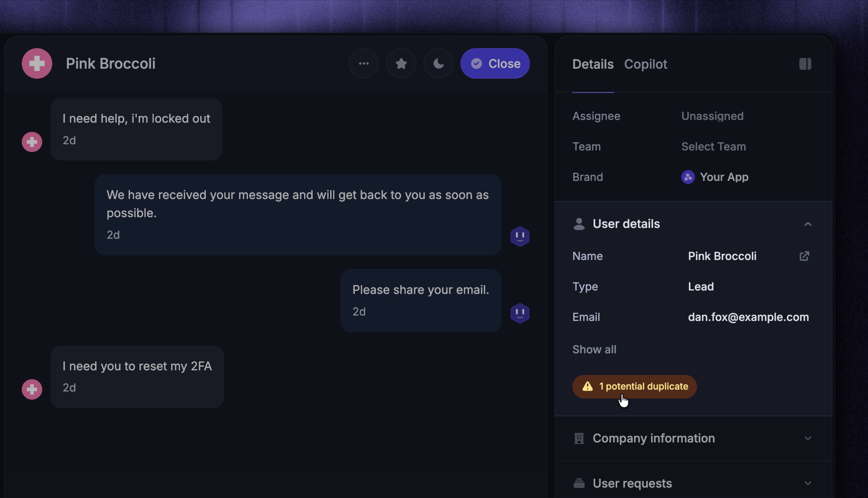Click Pink Broccoli's avatar in the header

click(37, 63)
